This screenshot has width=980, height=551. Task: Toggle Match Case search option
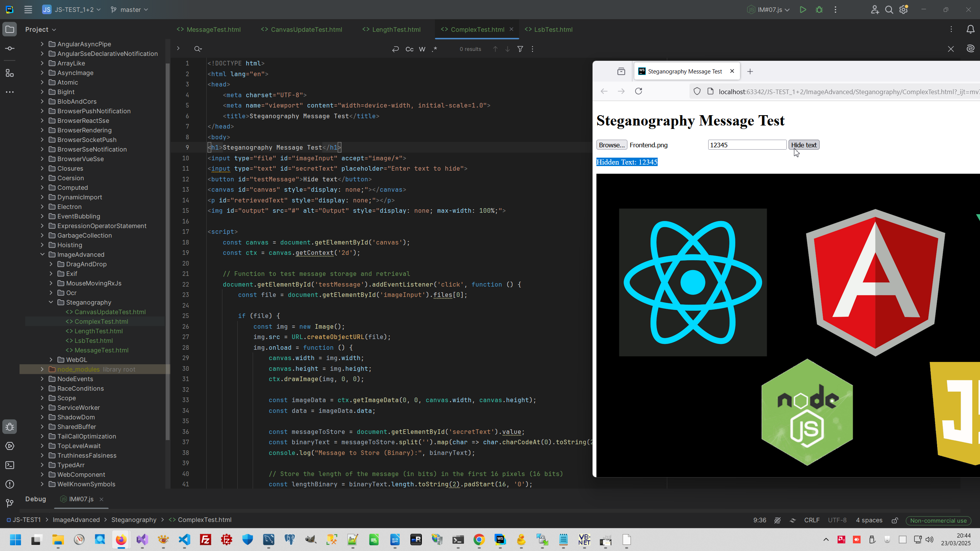[x=409, y=49]
